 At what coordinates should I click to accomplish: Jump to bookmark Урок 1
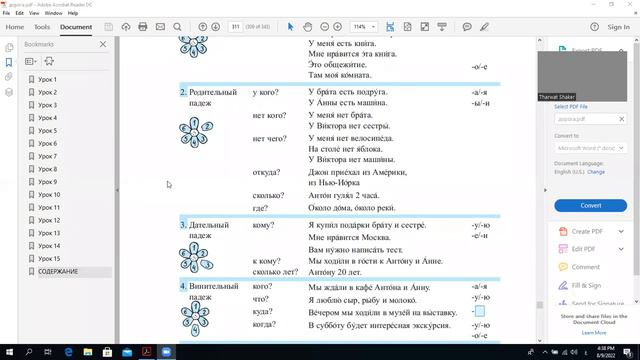(47, 80)
